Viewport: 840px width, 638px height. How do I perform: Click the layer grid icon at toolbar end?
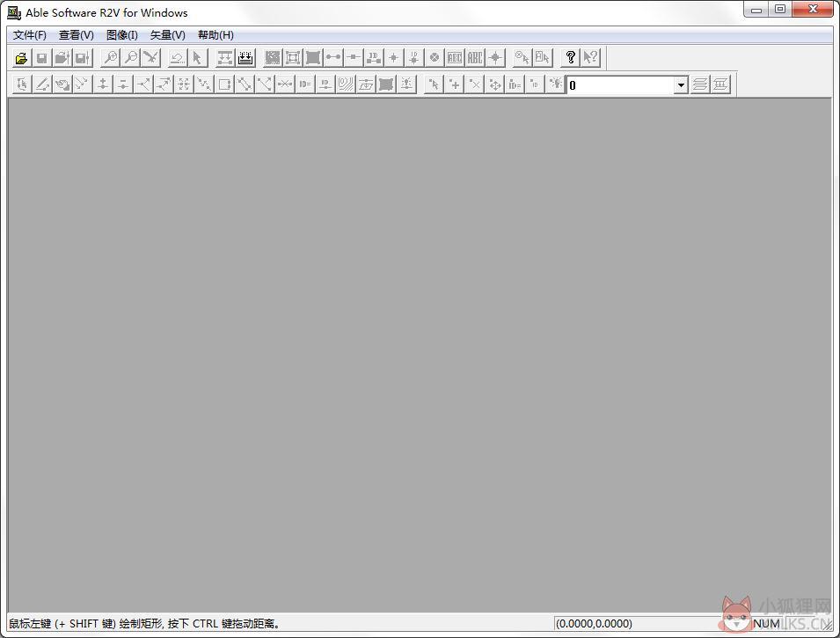(720, 84)
